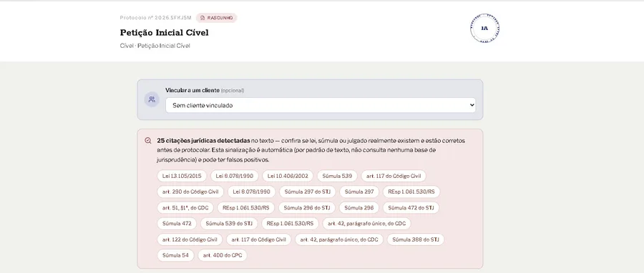The height and width of the screenshot is (273, 644).
Task: Click the plain 'Súmula 297' chip without STJ
Action: (359, 192)
